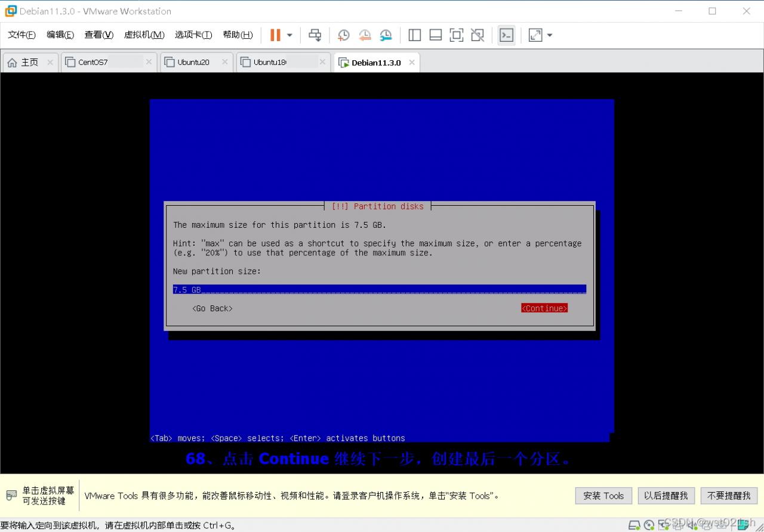Toggle the library sidebar panel
This screenshot has width=764, height=532.
(x=414, y=35)
